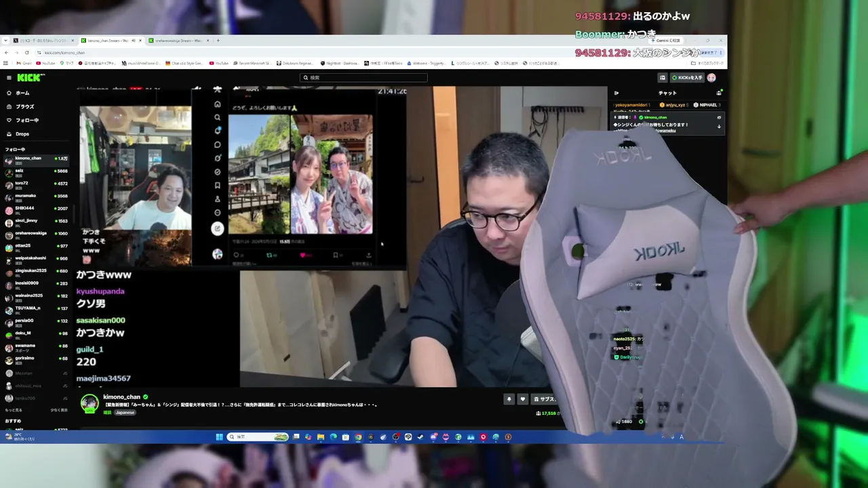This screenshot has width=868, height=488.
Task: Open a new browser tab
Action: point(218,41)
